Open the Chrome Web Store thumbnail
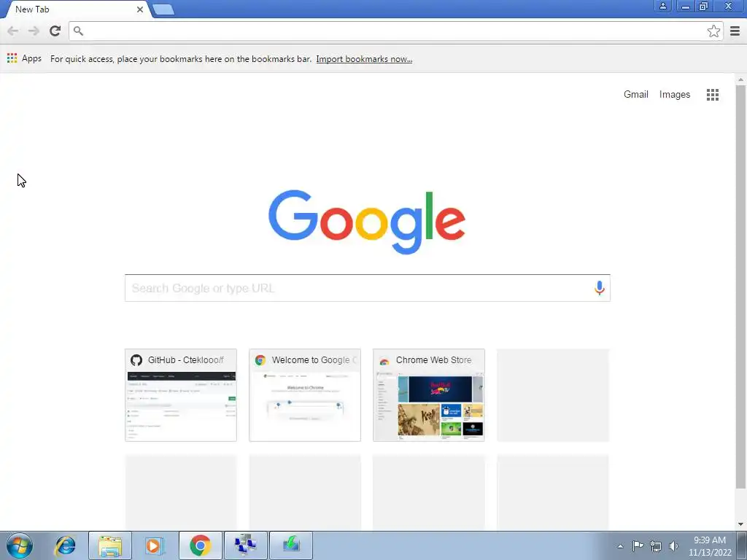 click(429, 395)
